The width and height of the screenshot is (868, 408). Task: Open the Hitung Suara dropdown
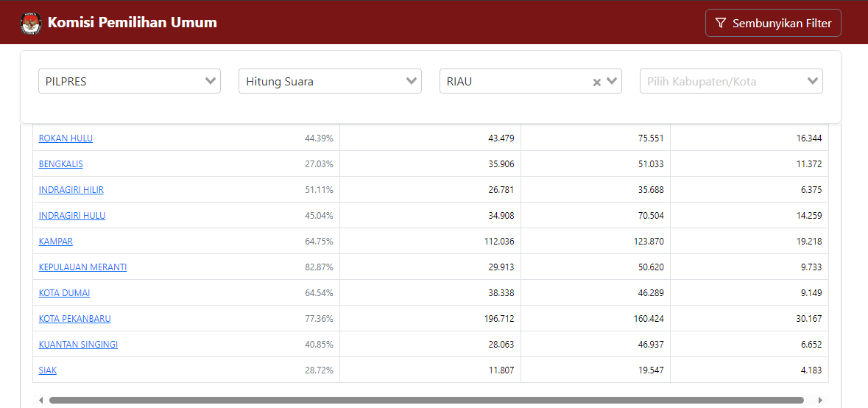(330, 81)
